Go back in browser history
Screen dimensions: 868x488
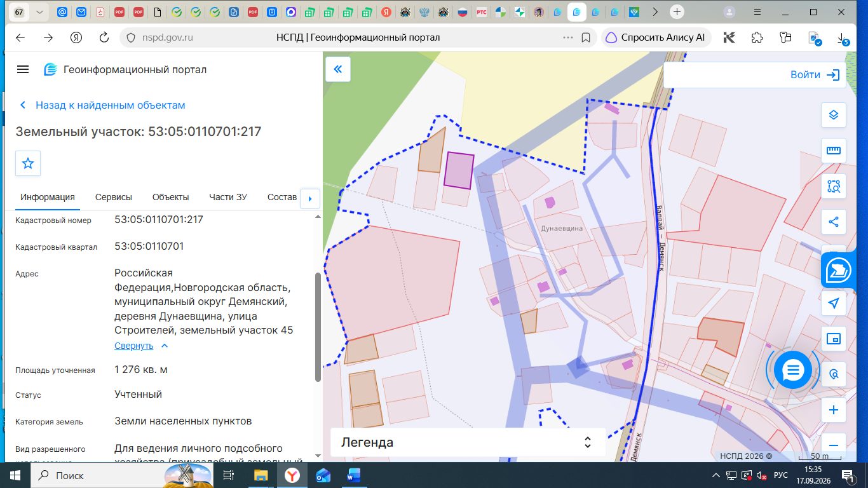(x=20, y=37)
